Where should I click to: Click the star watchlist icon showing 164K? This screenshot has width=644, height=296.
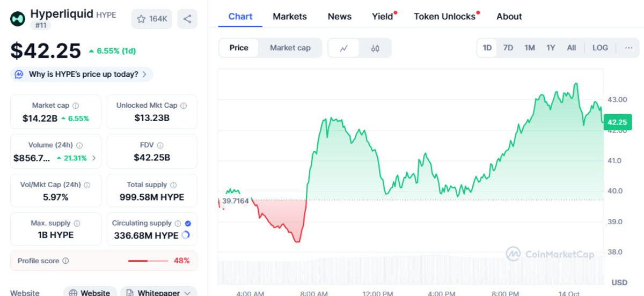(151, 19)
